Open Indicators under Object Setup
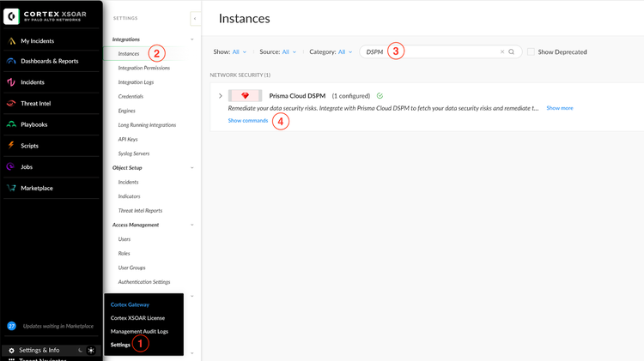 pos(129,196)
